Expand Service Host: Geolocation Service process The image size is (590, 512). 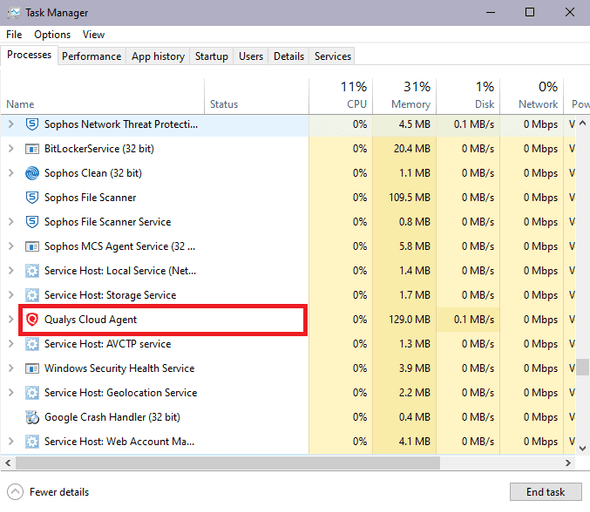click(11, 393)
